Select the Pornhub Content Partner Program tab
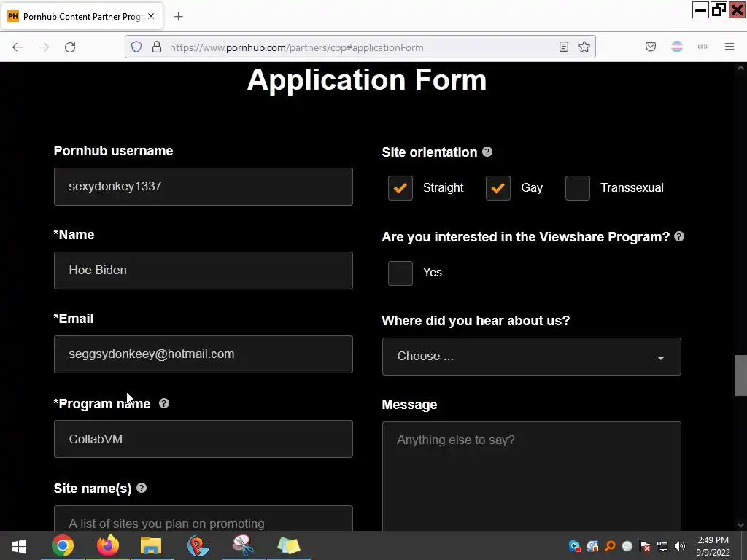This screenshot has height=560, width=747. pos(82,17)
